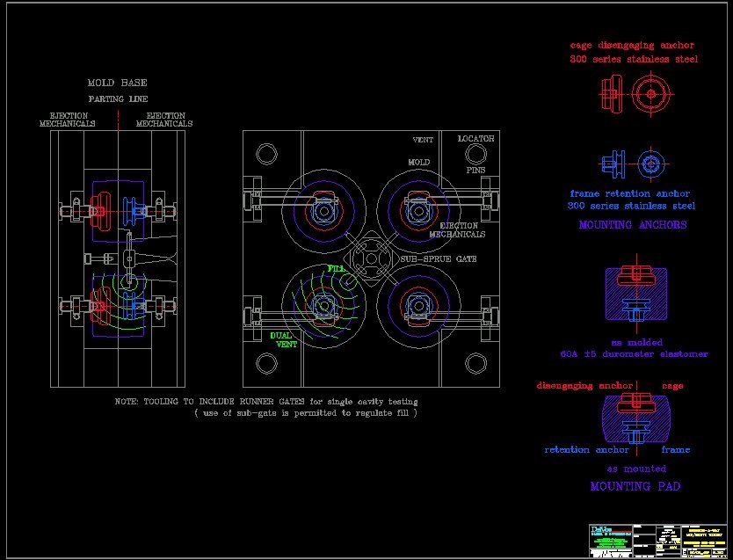733x560 pixels.
Task: Click the MOUNTING ANCHORS heading
Action: (x=632, y=225)
